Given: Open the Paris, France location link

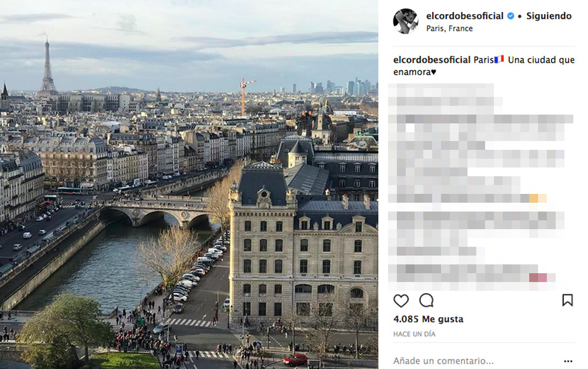Looking at the screenshot, I should pyautogui.click(x=449, y=28).
